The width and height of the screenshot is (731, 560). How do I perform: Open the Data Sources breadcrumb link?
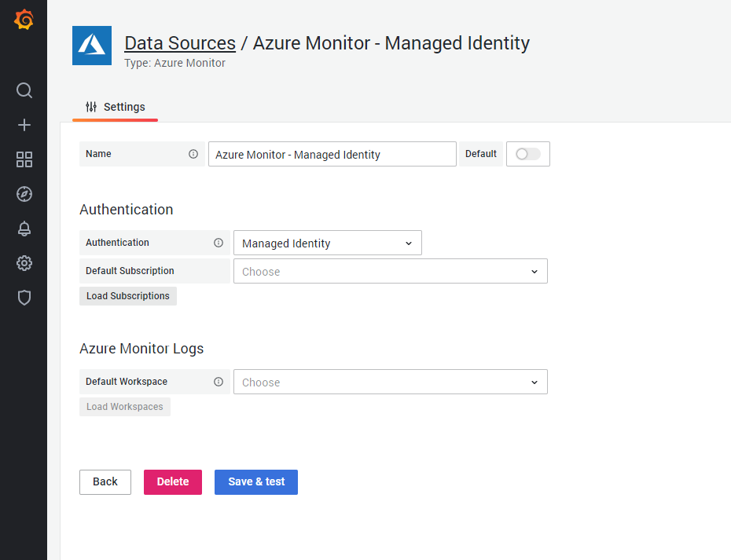pos(179,42)
